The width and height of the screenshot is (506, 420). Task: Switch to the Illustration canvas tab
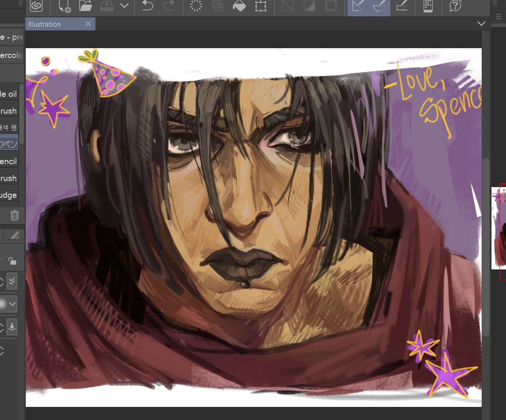(55, 24)
